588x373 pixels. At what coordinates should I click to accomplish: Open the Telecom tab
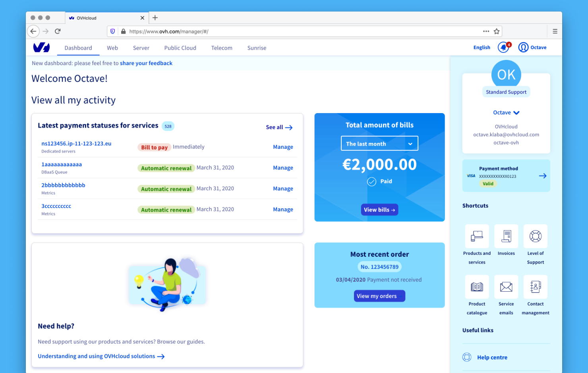click(222, 48)
